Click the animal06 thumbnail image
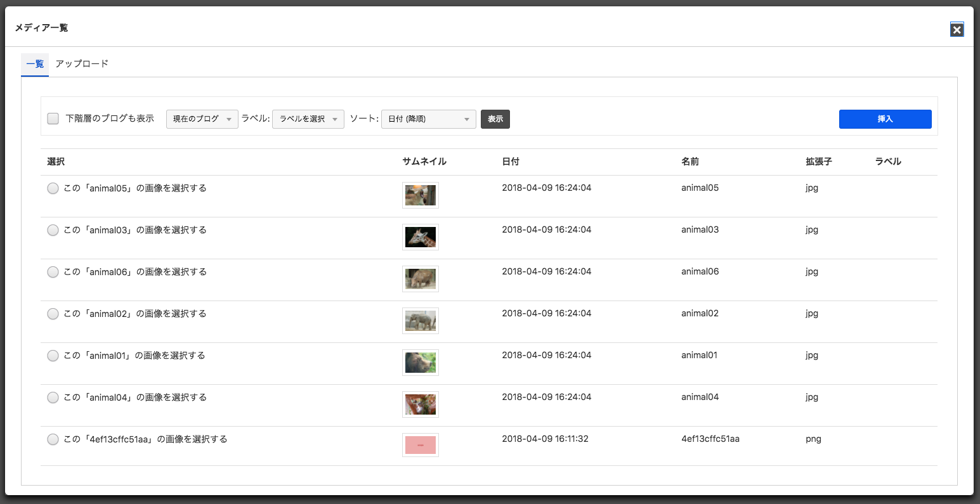The width and height of the screenshot is (980, 504). tap(420, 279)
